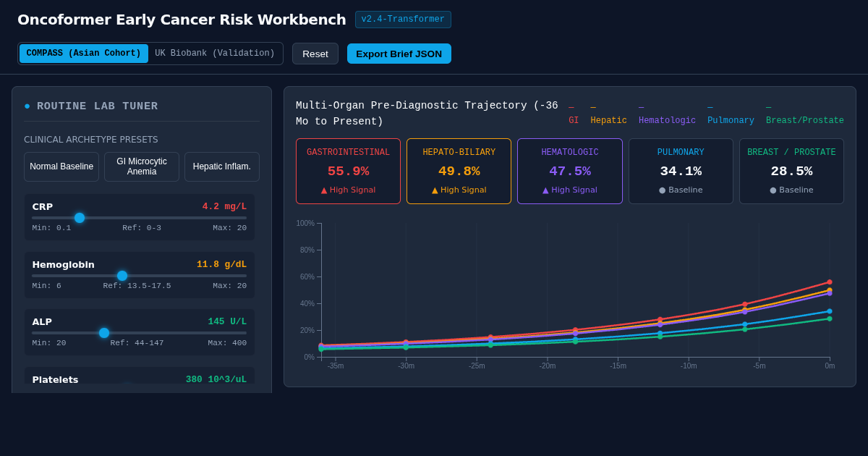Apply the Hepatic Inflam. preset
The width and height of the screenshot is (868, 456).
coord(222,166)
